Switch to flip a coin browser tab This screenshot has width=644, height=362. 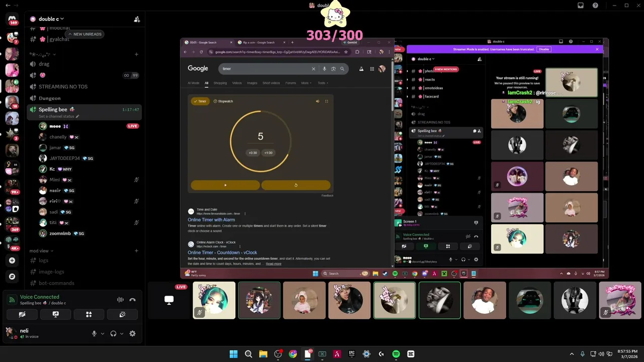click(260, 42)
